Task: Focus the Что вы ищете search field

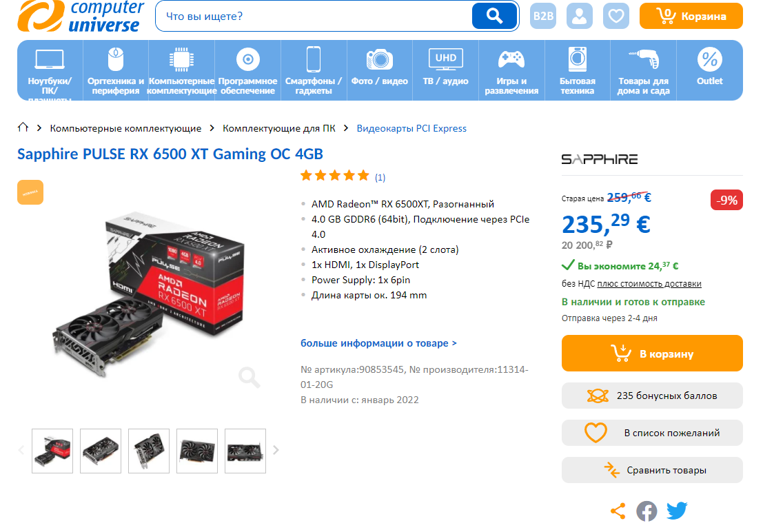Action: coord(314,16)
